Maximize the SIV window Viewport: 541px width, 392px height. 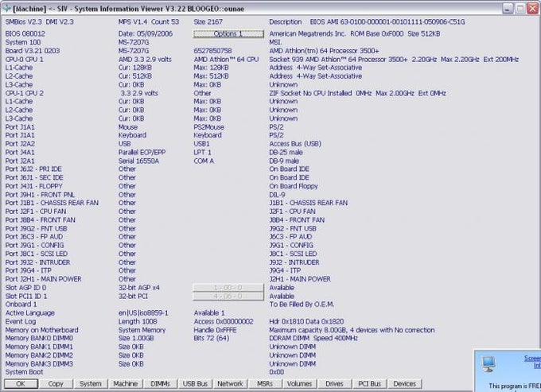click(x=520, y=8)
